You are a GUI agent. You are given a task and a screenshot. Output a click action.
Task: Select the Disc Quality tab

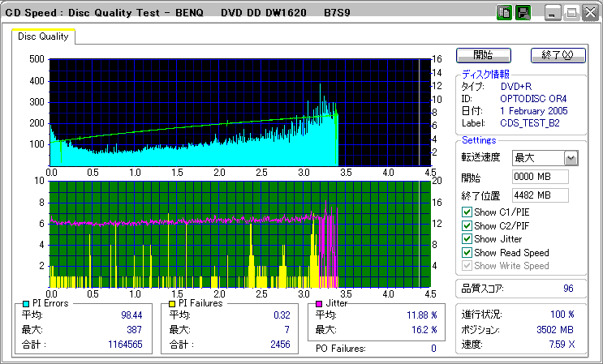coord(43,36)
